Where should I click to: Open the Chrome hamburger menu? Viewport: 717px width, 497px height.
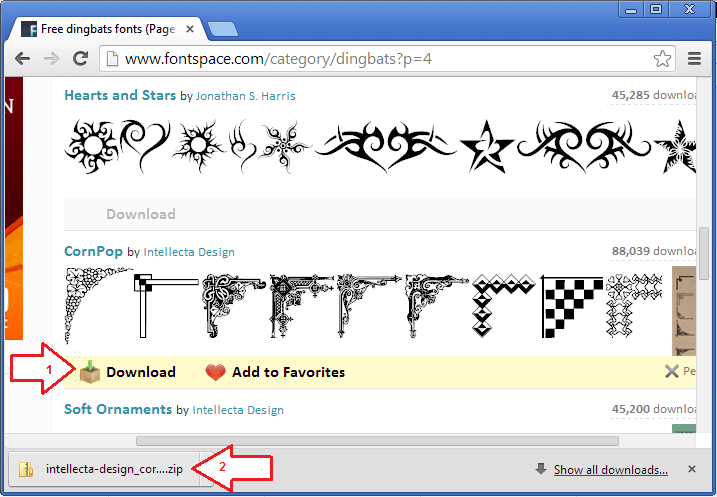coord(694,59)
